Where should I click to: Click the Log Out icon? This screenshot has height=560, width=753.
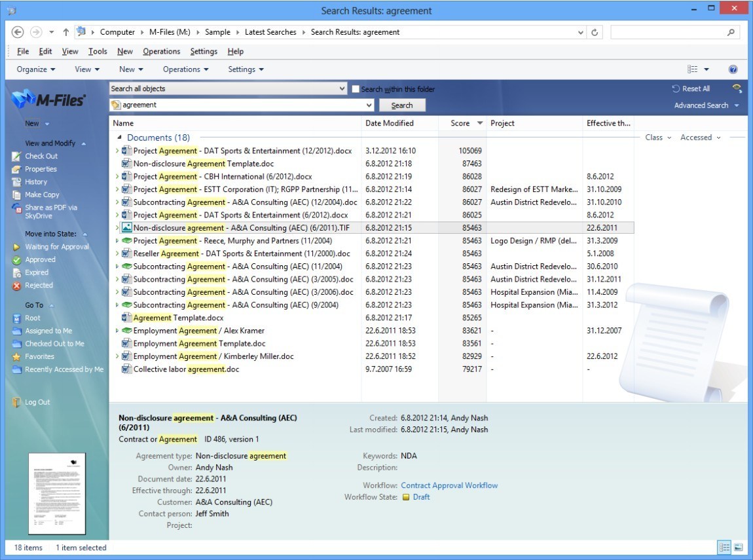tap(16, 402)
